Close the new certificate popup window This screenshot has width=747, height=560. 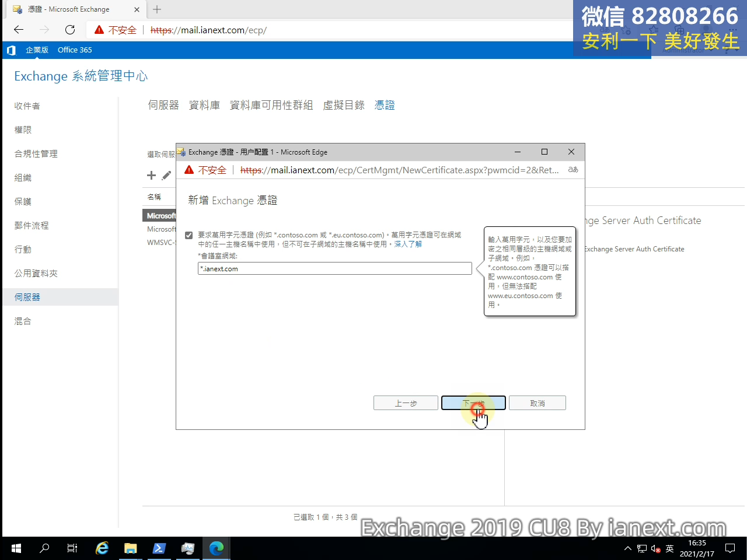pos(571,152)
